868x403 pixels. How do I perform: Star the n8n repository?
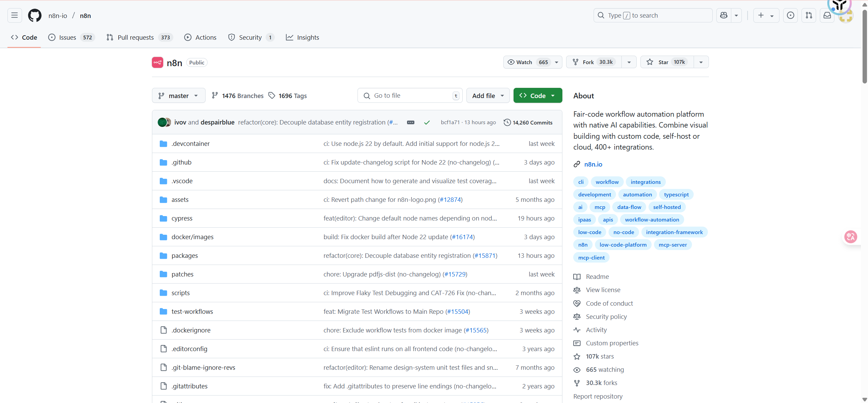(667, 62)
